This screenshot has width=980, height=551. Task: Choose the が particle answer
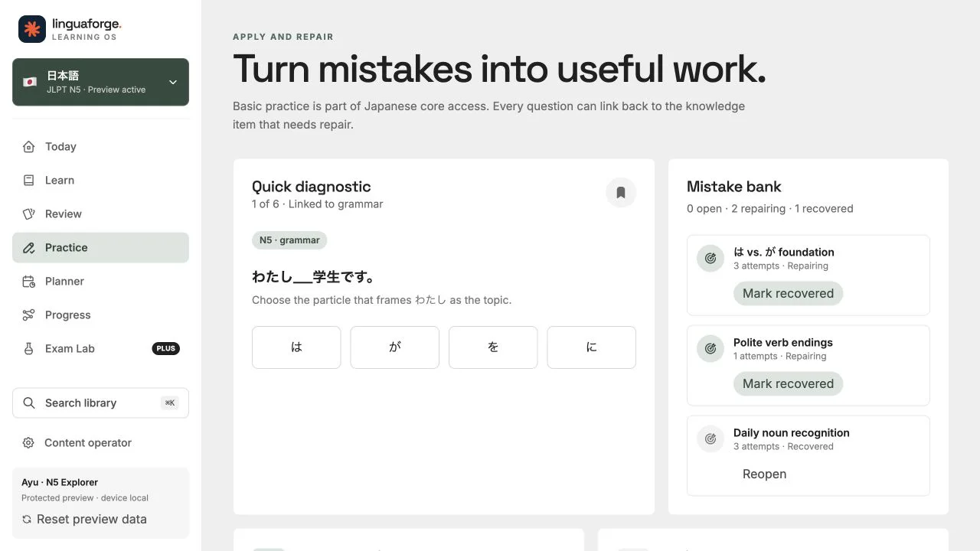[395, 347]
